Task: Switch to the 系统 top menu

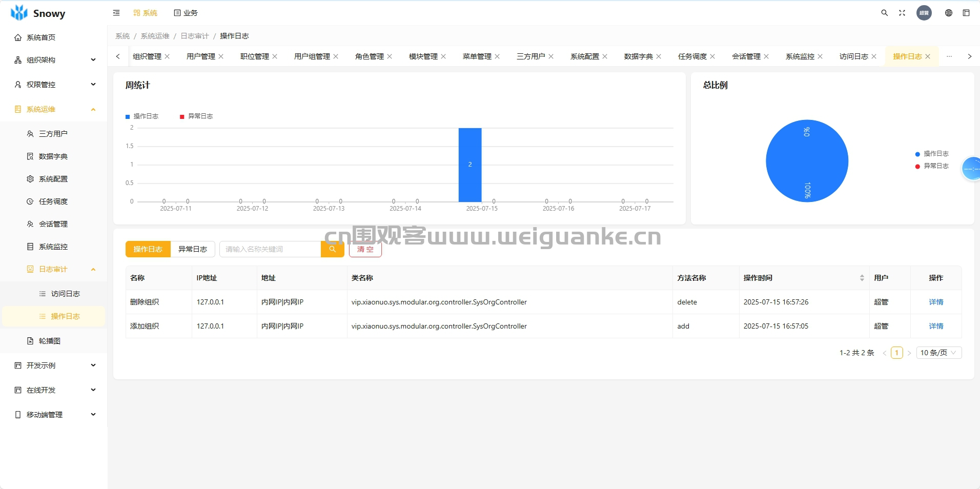Action: tap(145, 13)
